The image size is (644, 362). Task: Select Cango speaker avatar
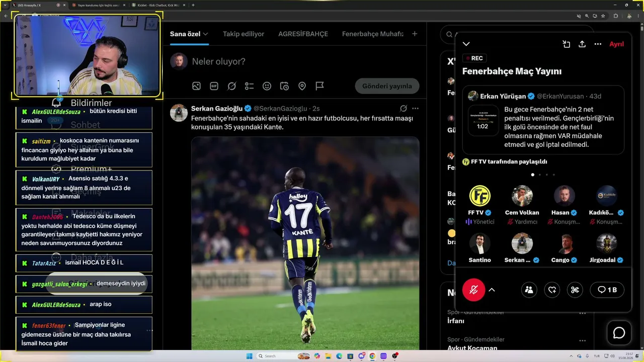pos(564,243)
